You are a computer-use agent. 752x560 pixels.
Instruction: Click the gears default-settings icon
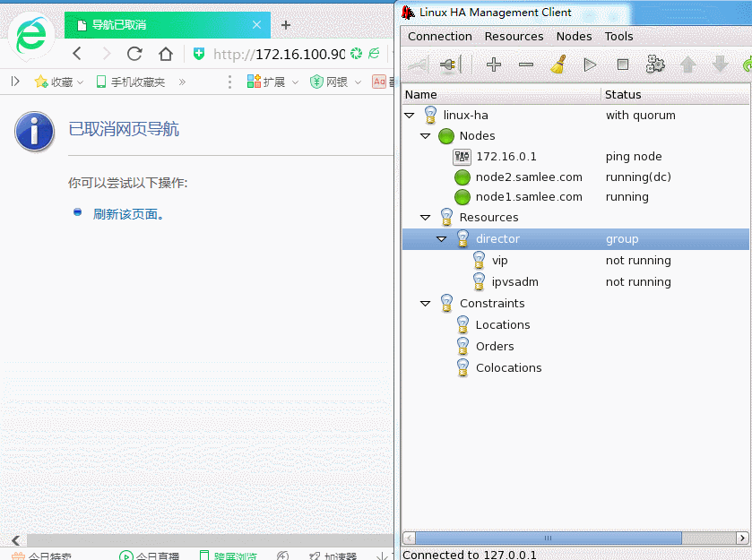coord(655,65)
